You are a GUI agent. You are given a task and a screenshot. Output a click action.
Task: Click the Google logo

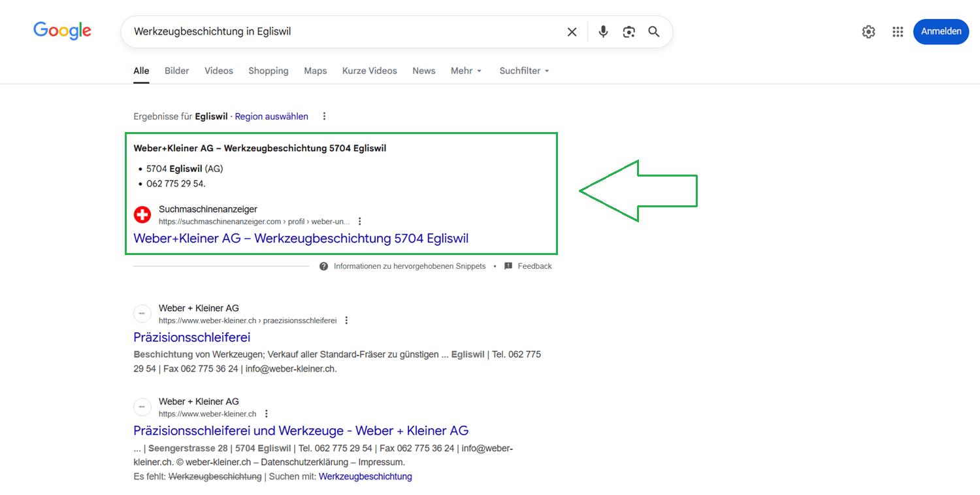tap(62, 31)
